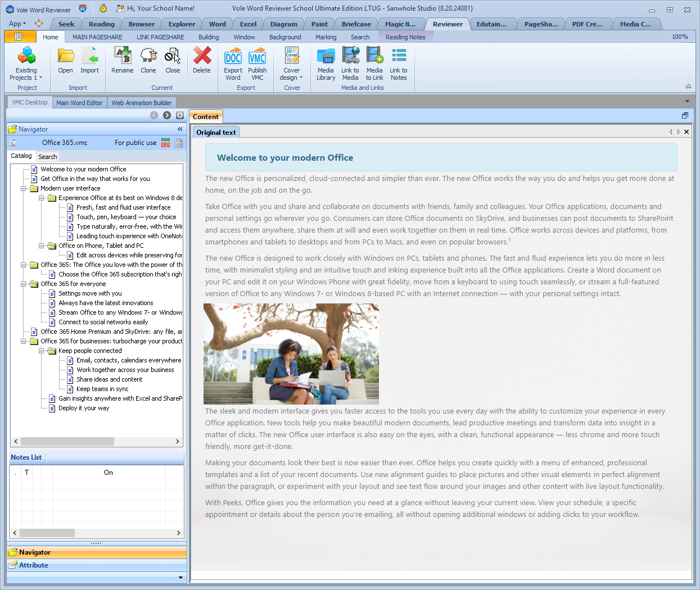Select the Catalog tab in Navigator
Viewport: 700px width, 590px height.
pyautogui.click(x=21, y=156)
